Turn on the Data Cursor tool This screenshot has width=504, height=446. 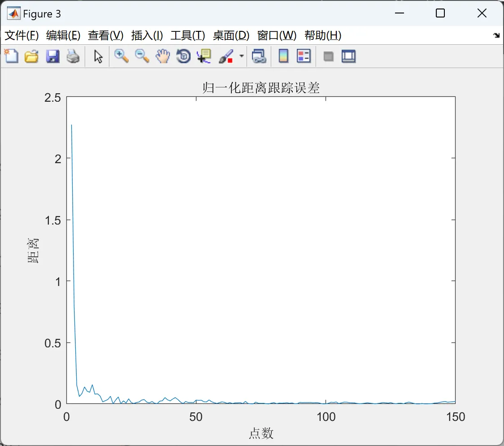(x=204, y=56)
